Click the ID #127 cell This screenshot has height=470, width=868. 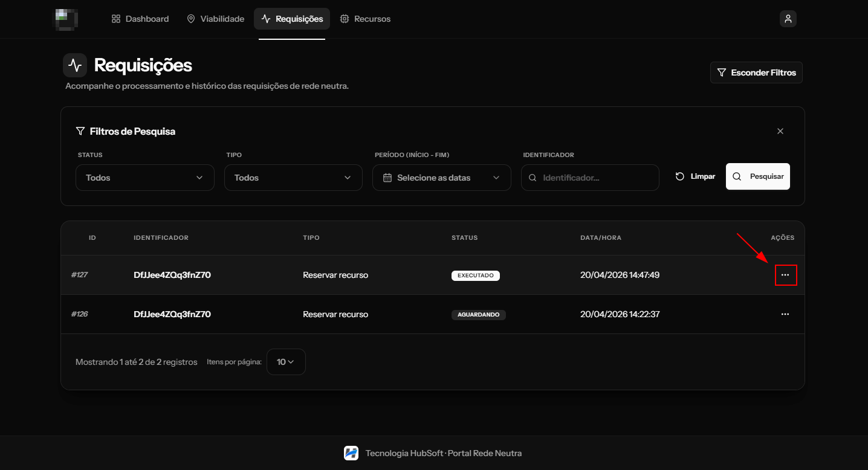(x=79, y=275)
